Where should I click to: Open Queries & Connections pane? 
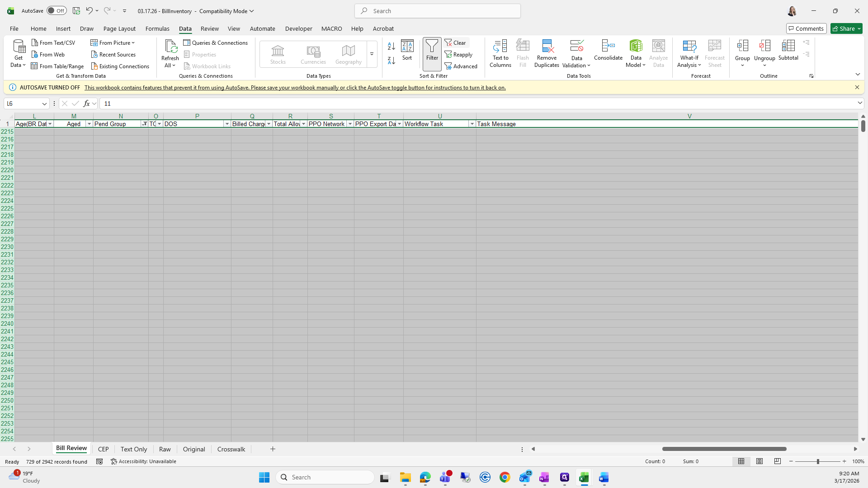pyautogui.click(x=216, y=43)
